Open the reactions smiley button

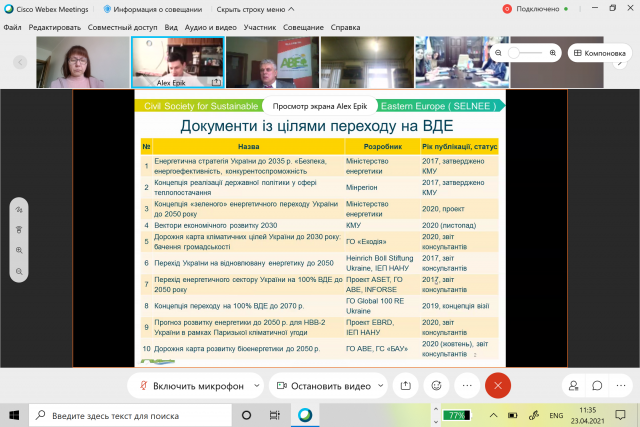(x=436, y=384)
